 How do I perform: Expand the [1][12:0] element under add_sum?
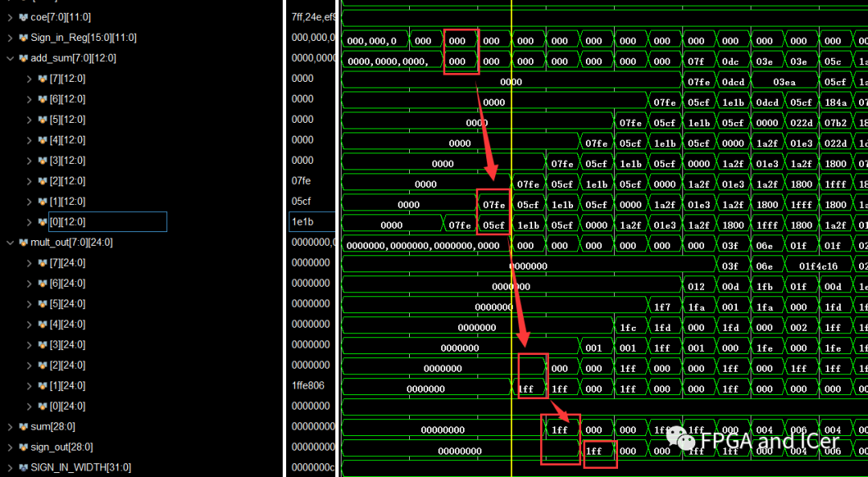click(30, 202)
